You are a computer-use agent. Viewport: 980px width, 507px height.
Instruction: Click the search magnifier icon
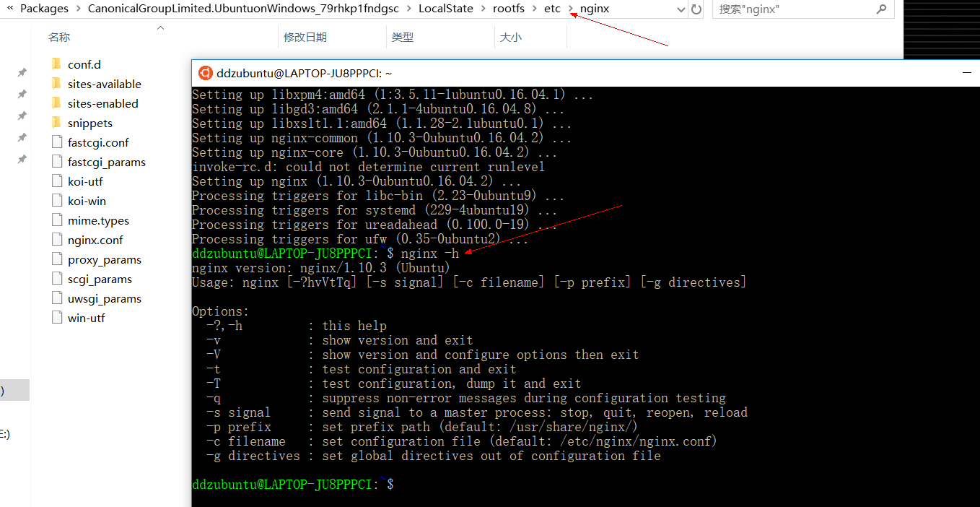pyautogui.click(x=881, y=9)
